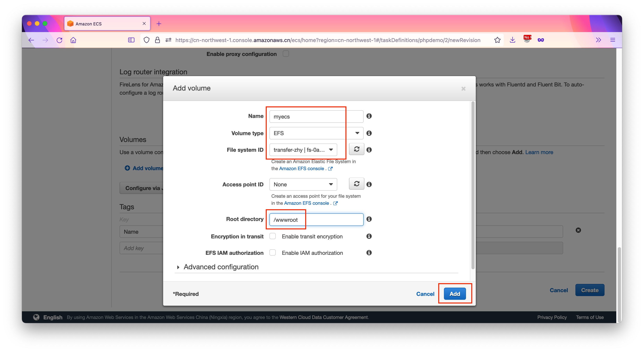
Task: Click the info icon next to Access point ID
Action: point(369,184)
